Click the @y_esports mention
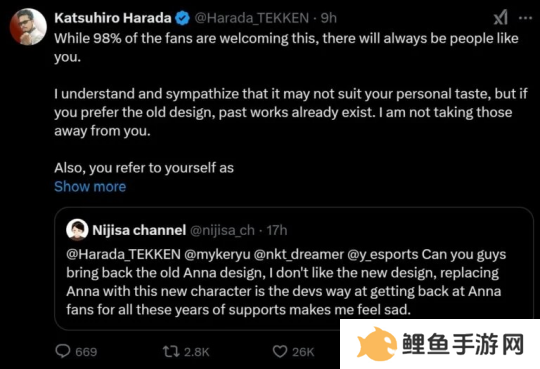This screenshot has height=369, width=540. coord(383,254)
